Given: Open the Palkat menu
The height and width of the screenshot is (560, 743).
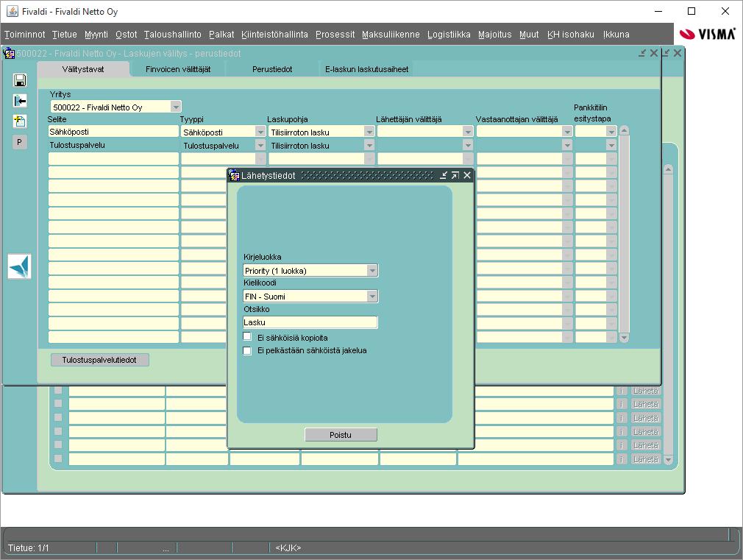Looking at the screenshot, I should click(221, 34).
